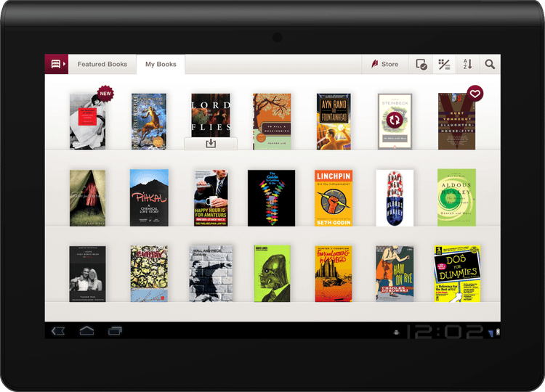Tap the Android home button
This screenshot has width=545, height=392.
(x=86, y=330)
